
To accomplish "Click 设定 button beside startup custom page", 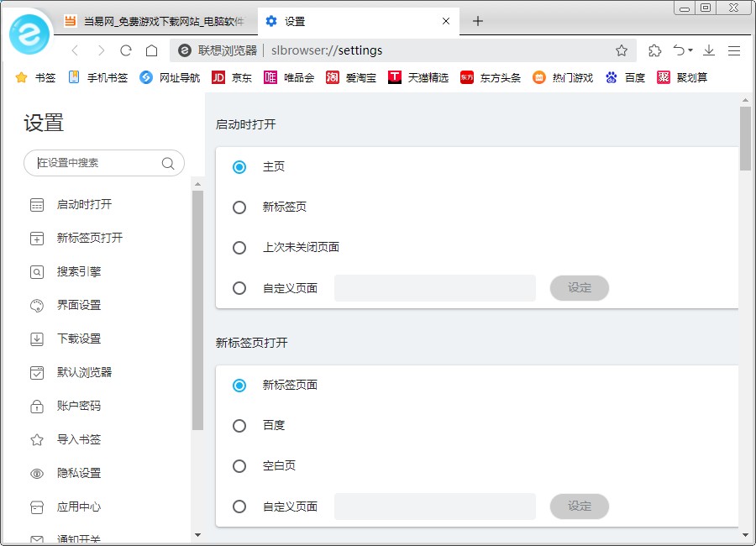I will click(580, 288).
